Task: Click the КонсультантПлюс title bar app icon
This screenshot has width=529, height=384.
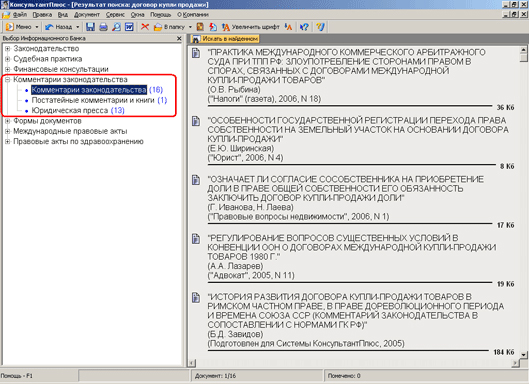Action: pos(4,5)
